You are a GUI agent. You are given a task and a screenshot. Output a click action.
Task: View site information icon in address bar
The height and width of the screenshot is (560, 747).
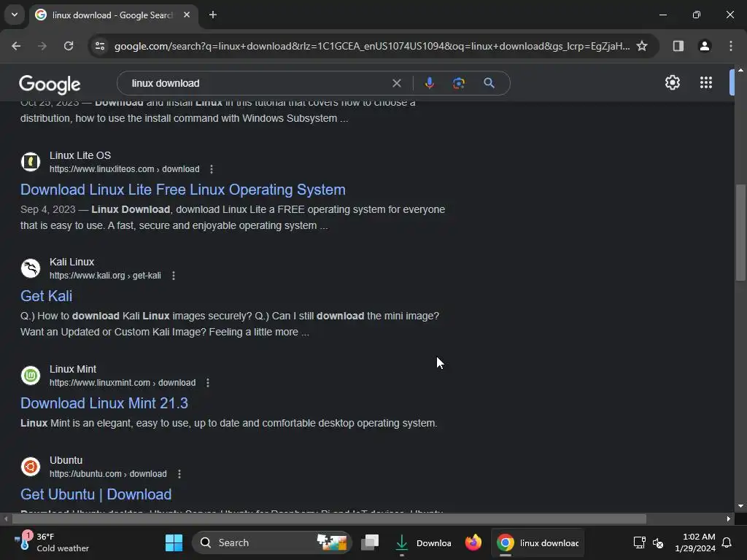click(100, 46)
